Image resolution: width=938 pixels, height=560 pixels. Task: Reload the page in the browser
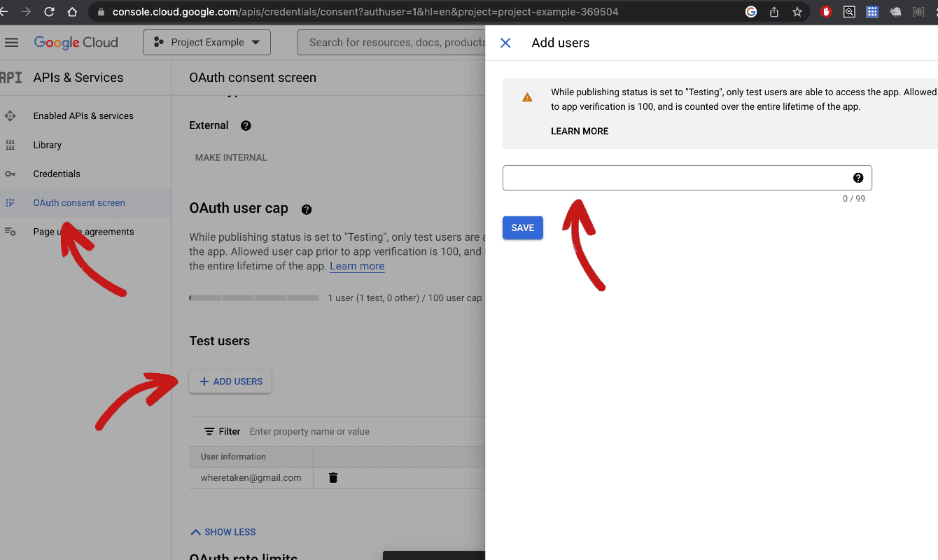pos(49,12)
